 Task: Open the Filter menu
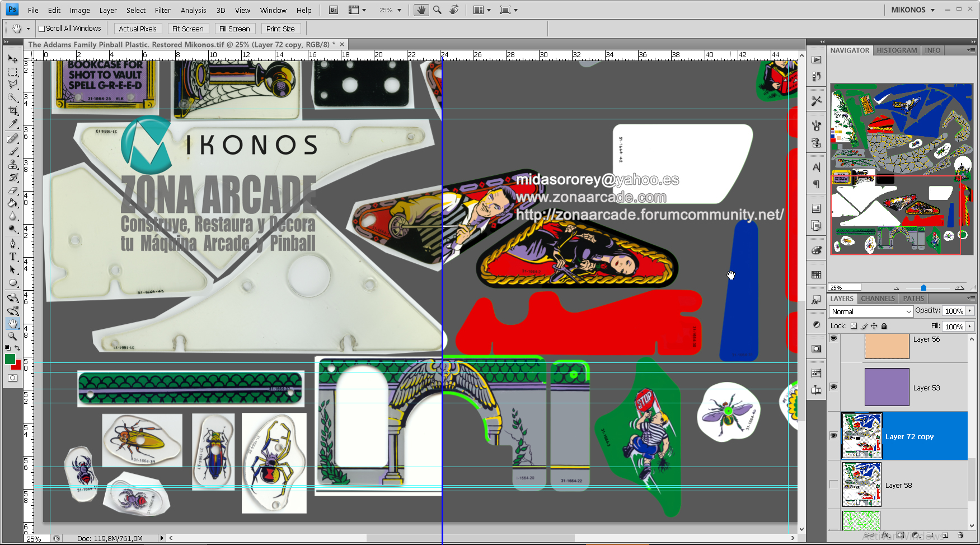[162, 10]
